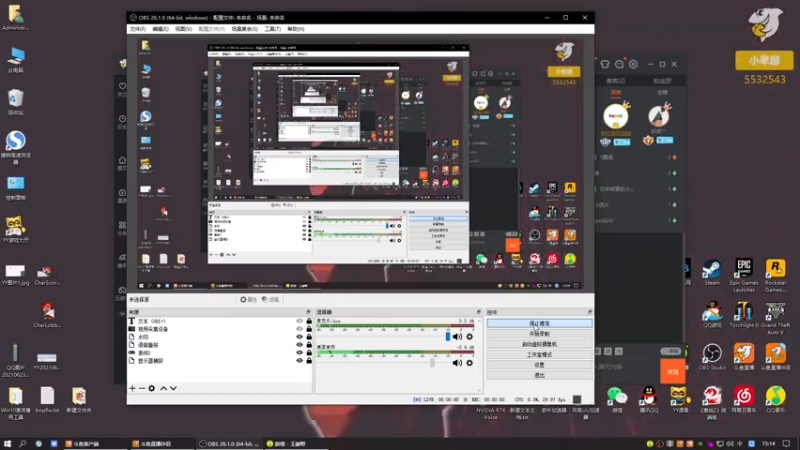
Task: Select the 网易云音乐 desktop icon
Action: [744, 399]
